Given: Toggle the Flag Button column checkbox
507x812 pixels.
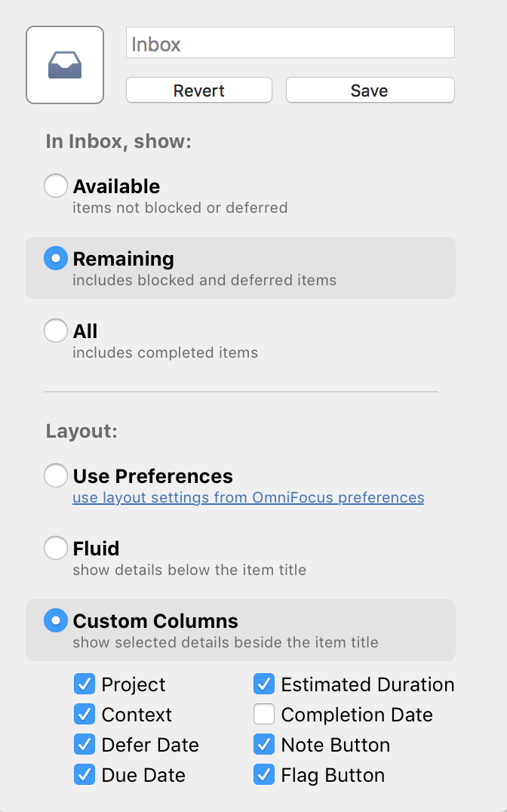Looking at the screenshot, I should (264, 775).
